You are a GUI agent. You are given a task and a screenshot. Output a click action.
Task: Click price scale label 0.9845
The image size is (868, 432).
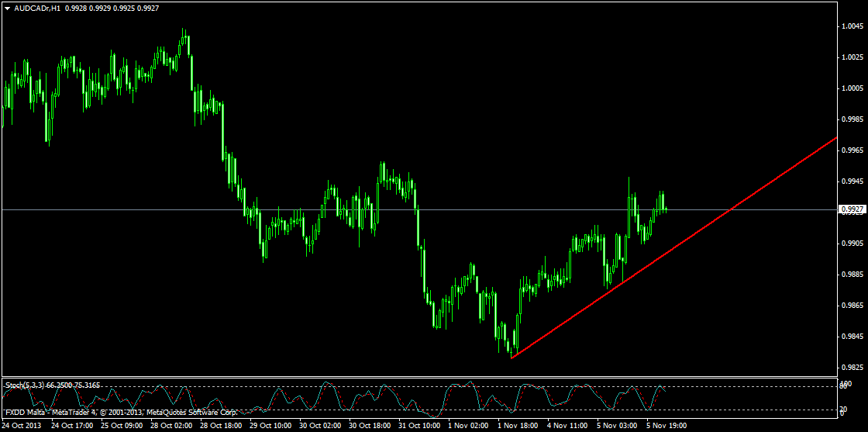852,336
